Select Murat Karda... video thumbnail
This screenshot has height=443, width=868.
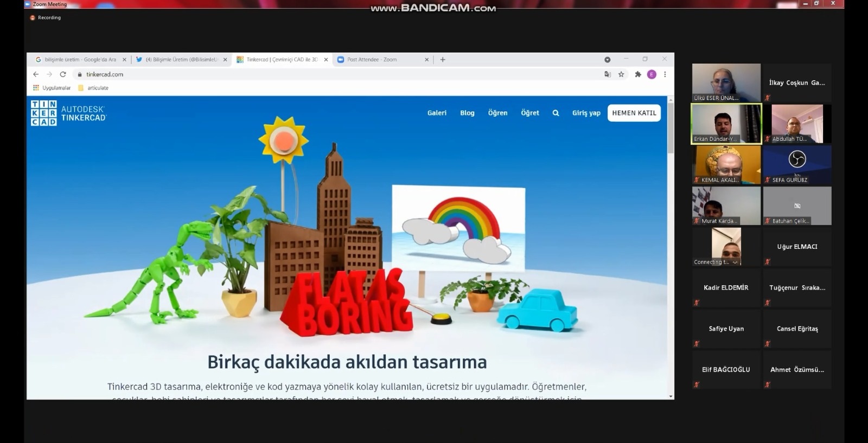(x=726, y=206)
